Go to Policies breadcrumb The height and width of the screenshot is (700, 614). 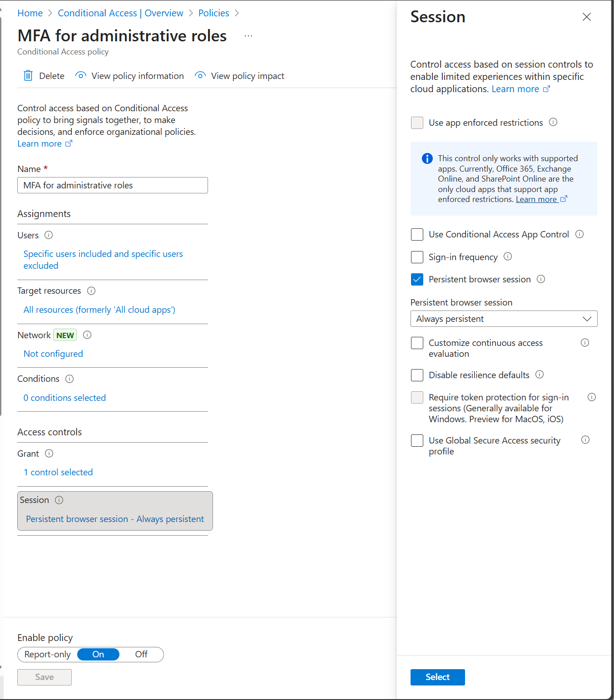(x=213, y=13)
